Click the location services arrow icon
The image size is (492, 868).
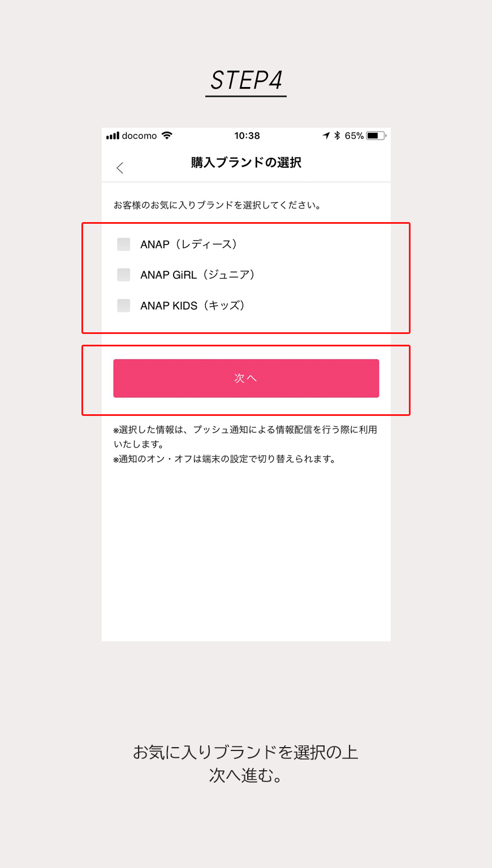click(x=326, y=136)
